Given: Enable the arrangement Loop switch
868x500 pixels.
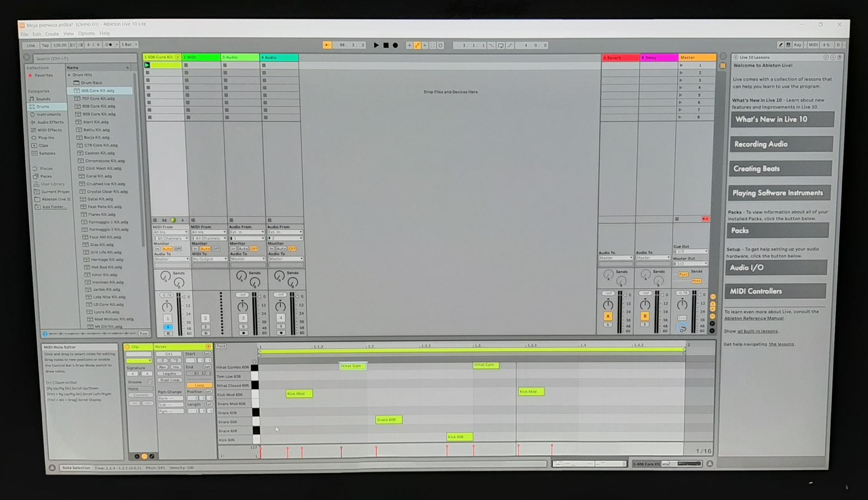Looking at the screenshot, I should (500, 45).
